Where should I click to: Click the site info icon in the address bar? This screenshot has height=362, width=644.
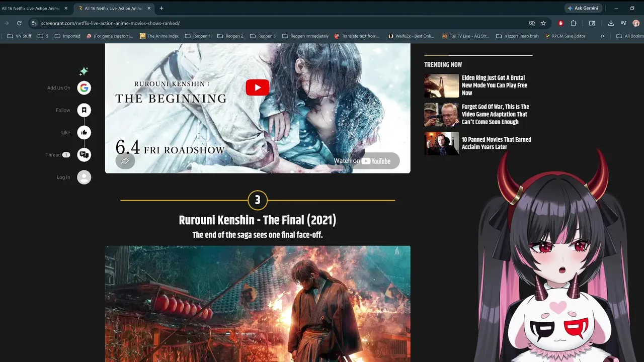tap(34, 23)
